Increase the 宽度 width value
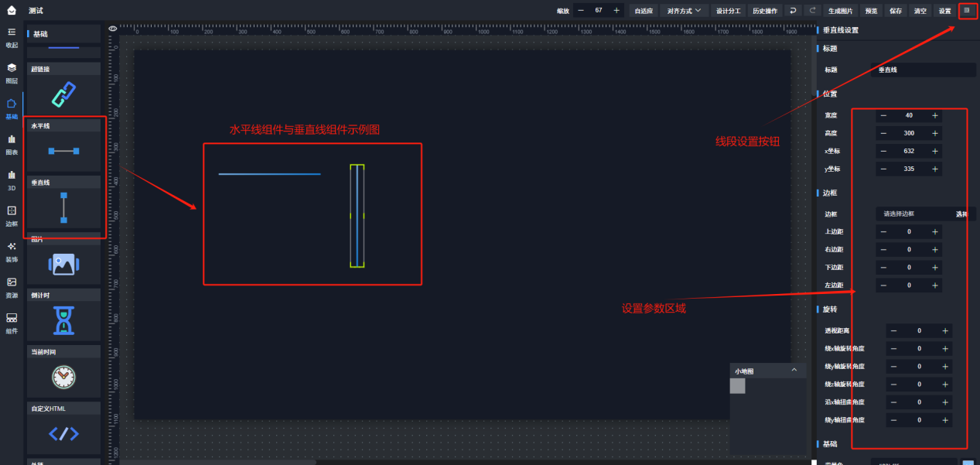980x465 pixels. click(935, 115)
